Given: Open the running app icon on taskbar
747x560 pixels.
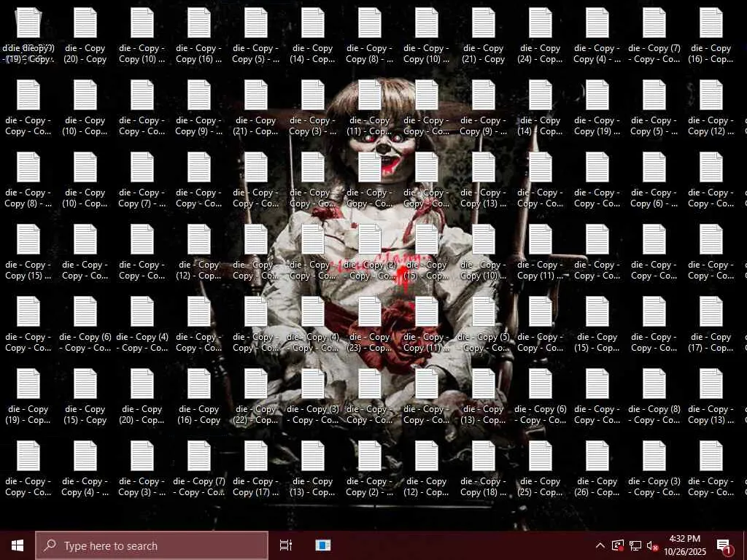Looking at the screenshot, I should click(323, 545).
